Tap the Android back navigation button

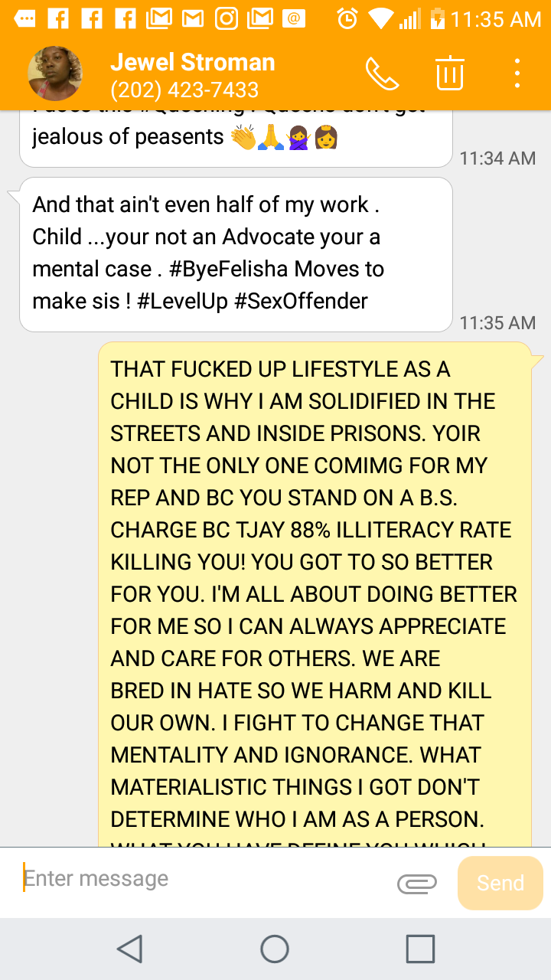[130, 949]
